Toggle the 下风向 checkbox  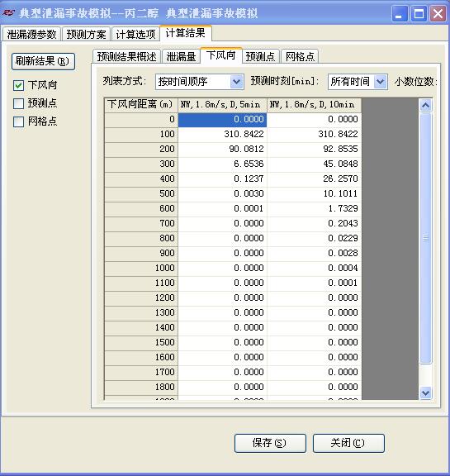18,85
